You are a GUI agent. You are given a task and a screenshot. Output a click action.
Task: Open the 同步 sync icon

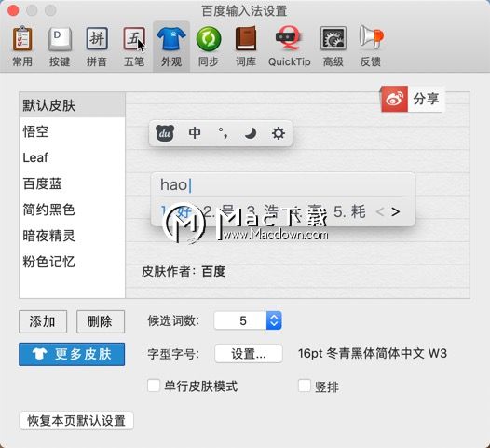coord(209,47)
